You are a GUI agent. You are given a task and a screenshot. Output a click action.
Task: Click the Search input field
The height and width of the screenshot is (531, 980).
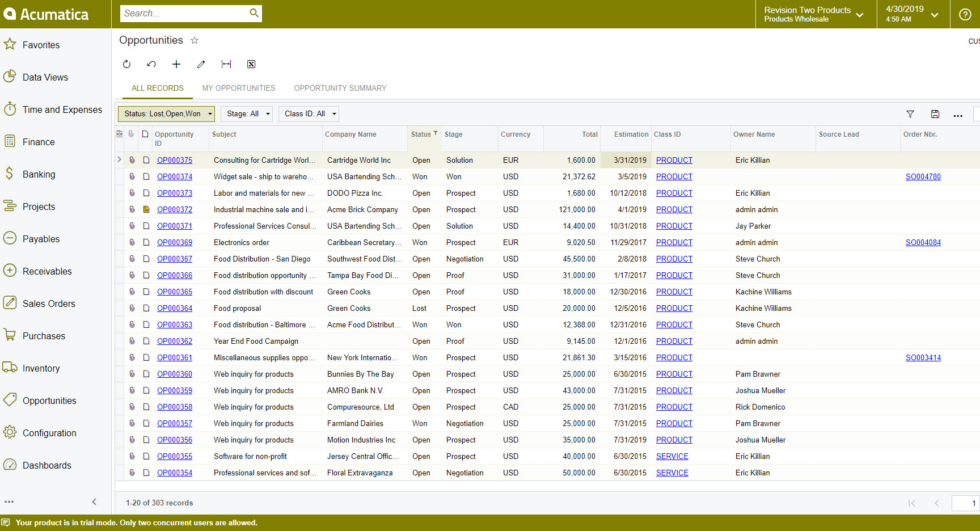[x=184, y=14]
